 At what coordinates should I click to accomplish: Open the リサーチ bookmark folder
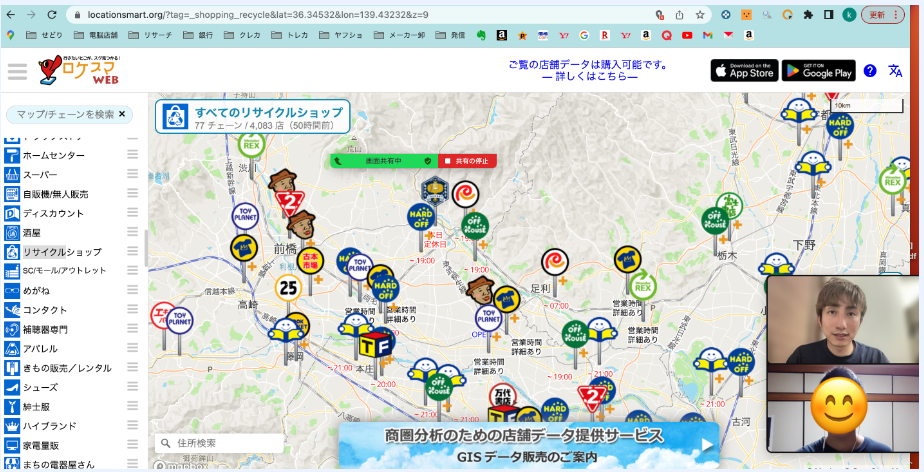point(151,35)
